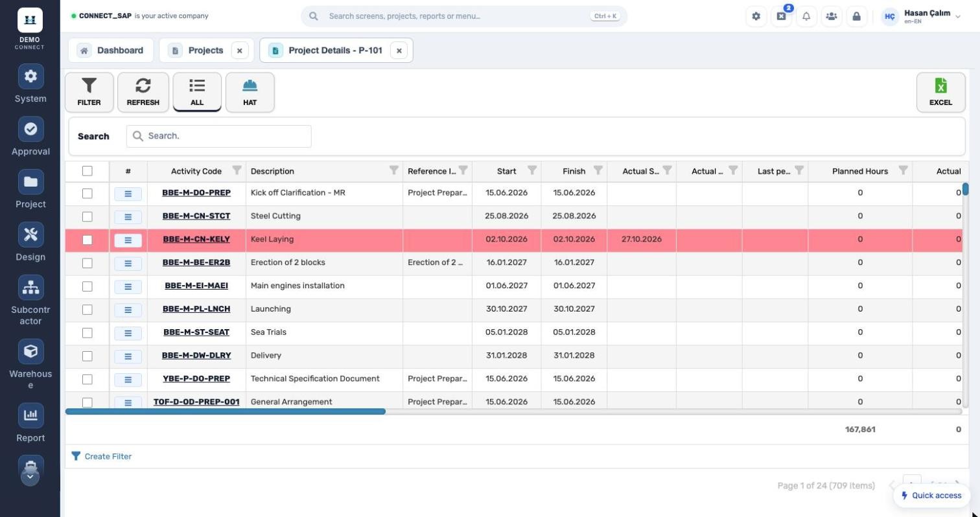Open the badge icon showing 2 alerts
This screenshot has height=517, width=980.
point(781,16)
